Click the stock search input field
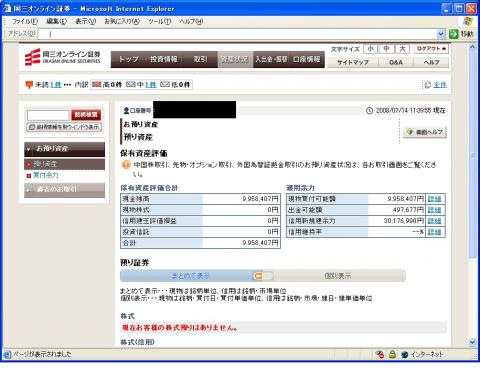480x388 pixels. (48, 115)
